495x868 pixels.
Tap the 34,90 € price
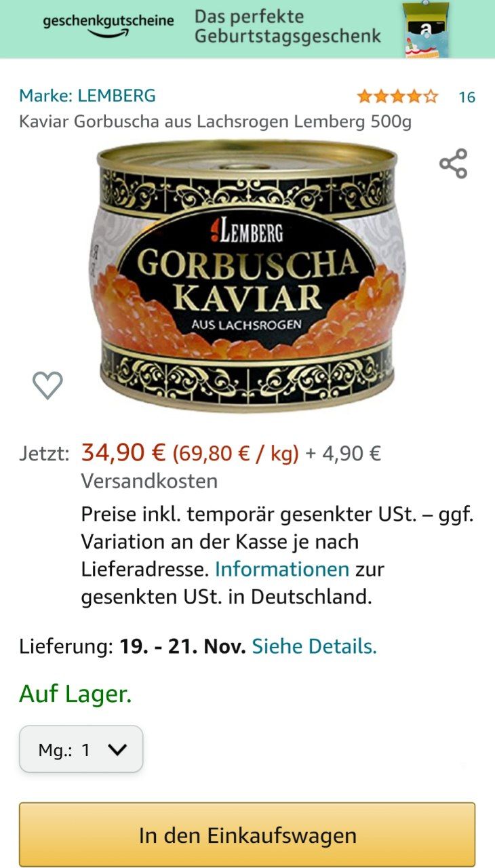123,451
